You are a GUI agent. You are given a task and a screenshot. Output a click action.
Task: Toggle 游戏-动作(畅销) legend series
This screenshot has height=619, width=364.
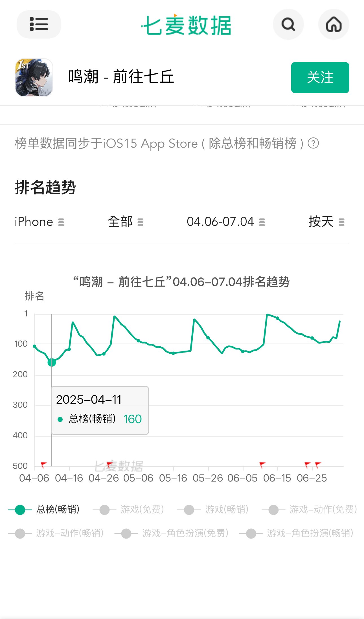[x=56, y=533]
